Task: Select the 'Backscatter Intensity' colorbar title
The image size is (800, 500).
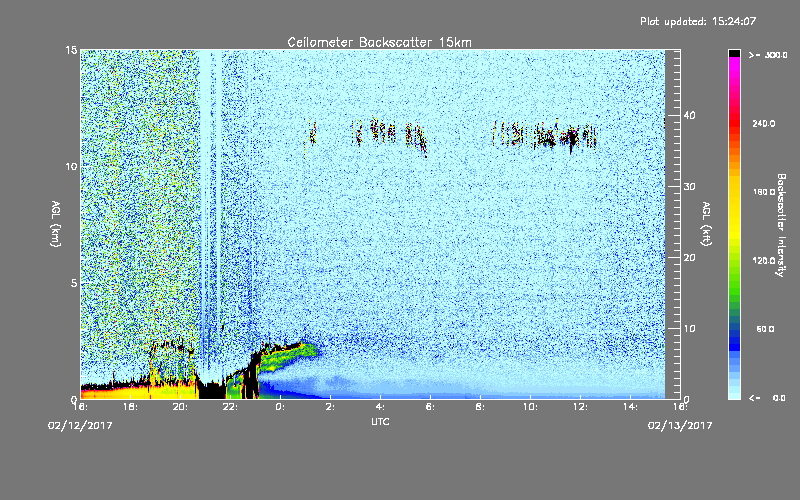Action: pyautogui.click(x=781, y=225)
